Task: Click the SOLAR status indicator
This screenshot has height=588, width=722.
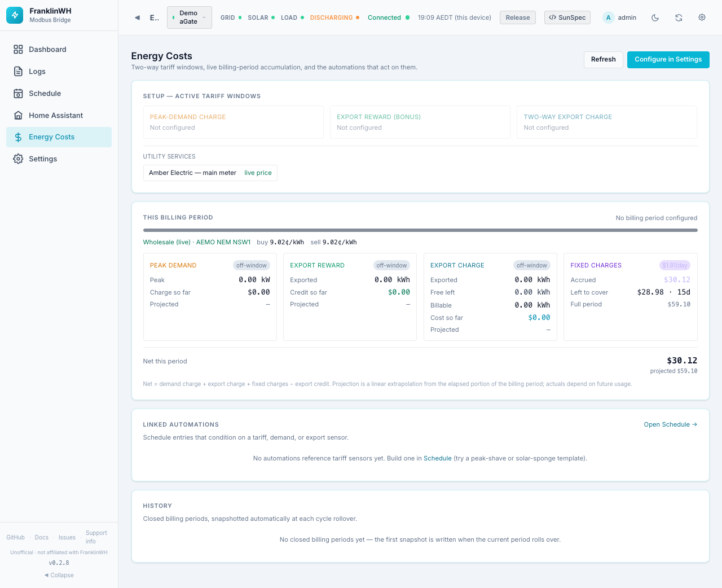Action: (x=261, y=17)
